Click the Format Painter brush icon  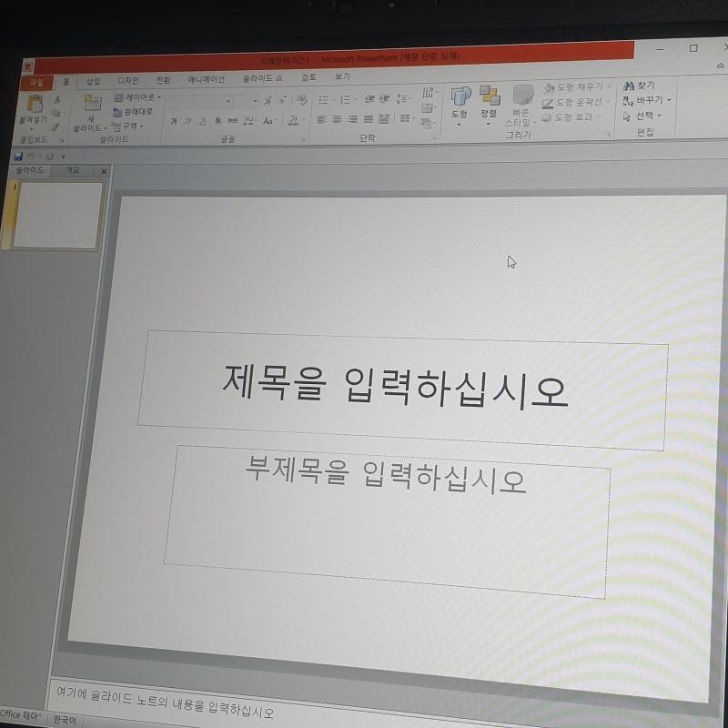click(x=56, y=126)
